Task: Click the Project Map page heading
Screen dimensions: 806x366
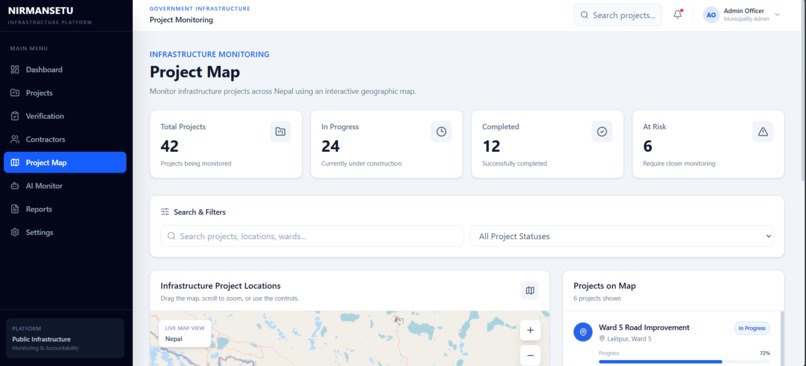Action: (x=195, y=72)
